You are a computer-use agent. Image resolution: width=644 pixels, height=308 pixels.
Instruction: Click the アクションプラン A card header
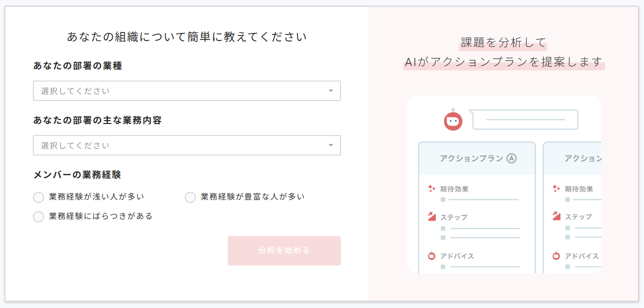[476, 158]
